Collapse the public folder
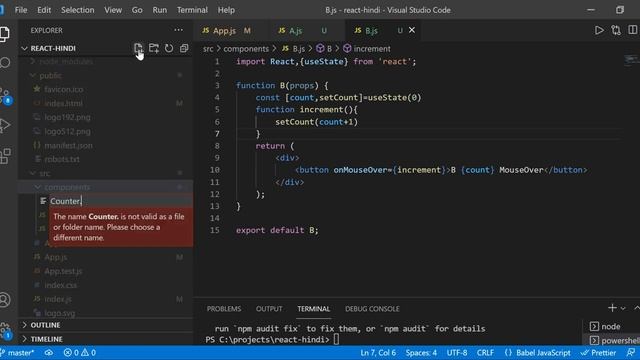 [x=51, y=76]
